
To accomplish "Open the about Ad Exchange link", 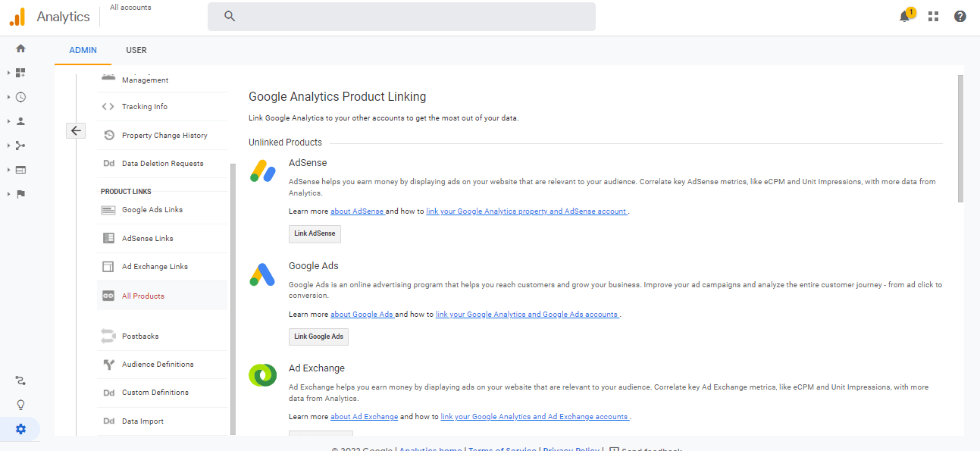I will click(x=363, y=416).
